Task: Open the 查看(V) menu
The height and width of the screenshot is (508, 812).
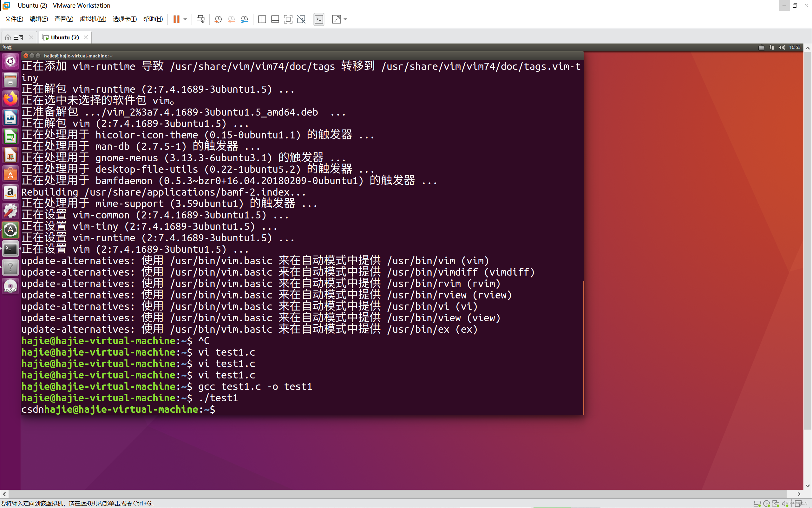Action: tap(64, 19)
